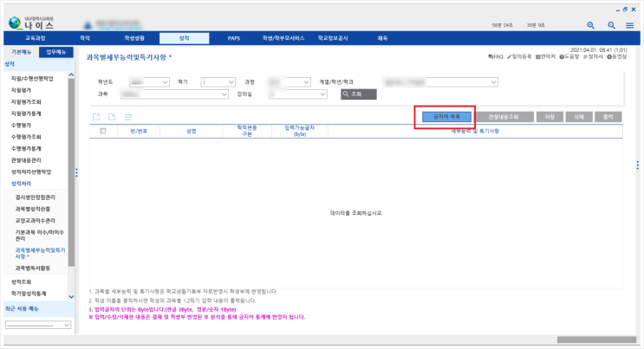Open the FAQ icon link

coord(495,56)
